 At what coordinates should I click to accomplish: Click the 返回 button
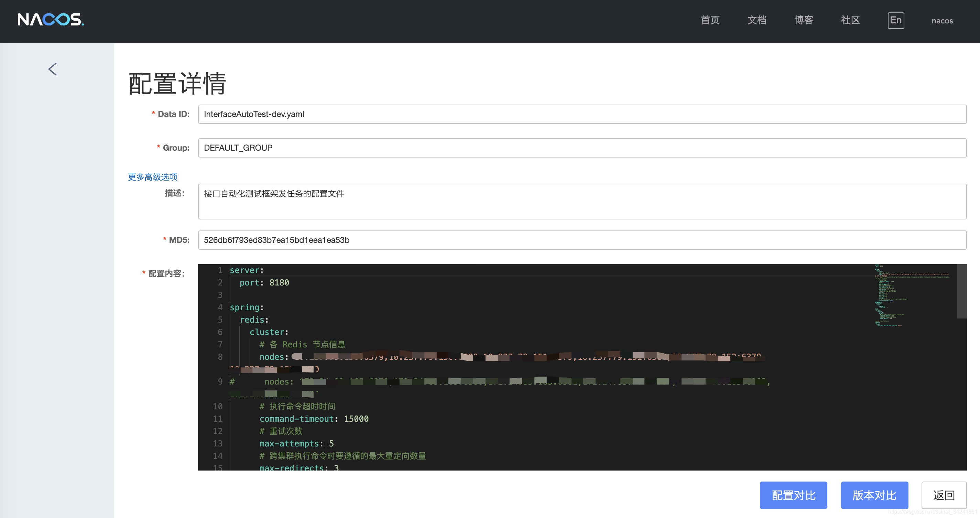tap(944, 495)
